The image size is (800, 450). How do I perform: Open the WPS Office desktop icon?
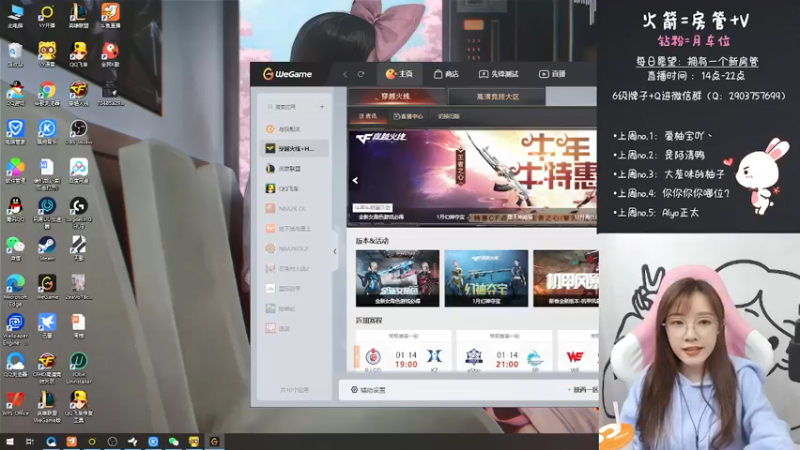15,404
